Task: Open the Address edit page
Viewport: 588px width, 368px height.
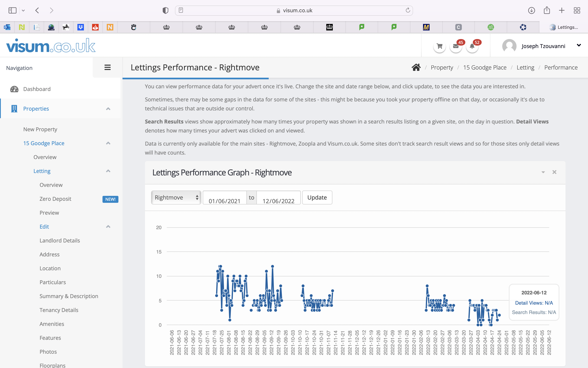Action: click(x=50, y=254)
